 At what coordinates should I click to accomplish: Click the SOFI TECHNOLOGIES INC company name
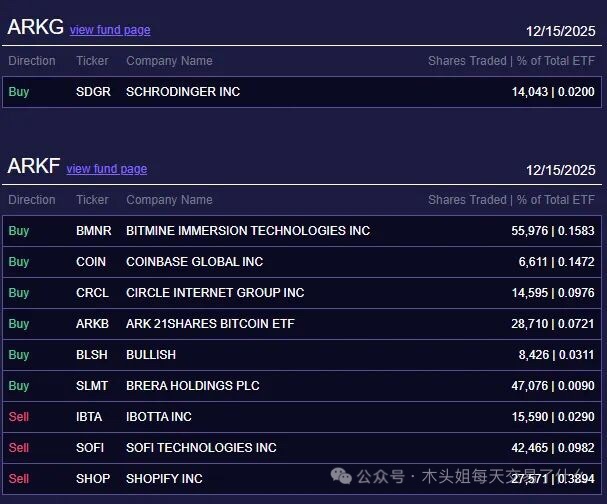pyautogui.click(x=201, y=448)
